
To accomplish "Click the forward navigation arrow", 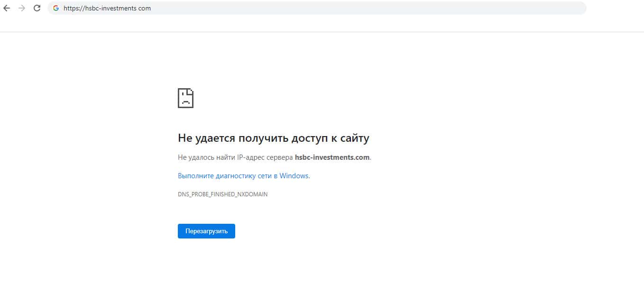I will point(21,8).
